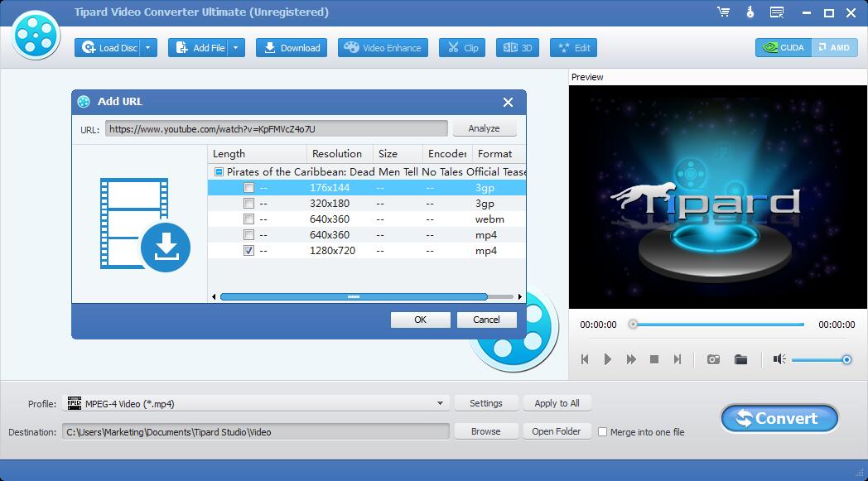Check the 640x360 mp4 checkbox
Screen dimensions: 868x481
(x=249, y=234)
